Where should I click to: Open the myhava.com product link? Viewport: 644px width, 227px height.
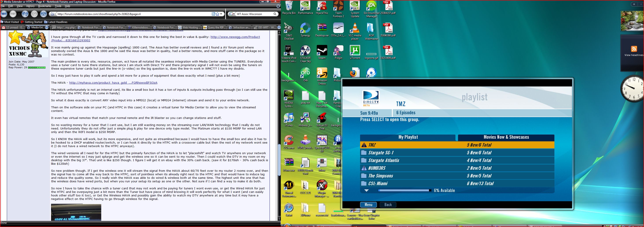pos(113,83)
